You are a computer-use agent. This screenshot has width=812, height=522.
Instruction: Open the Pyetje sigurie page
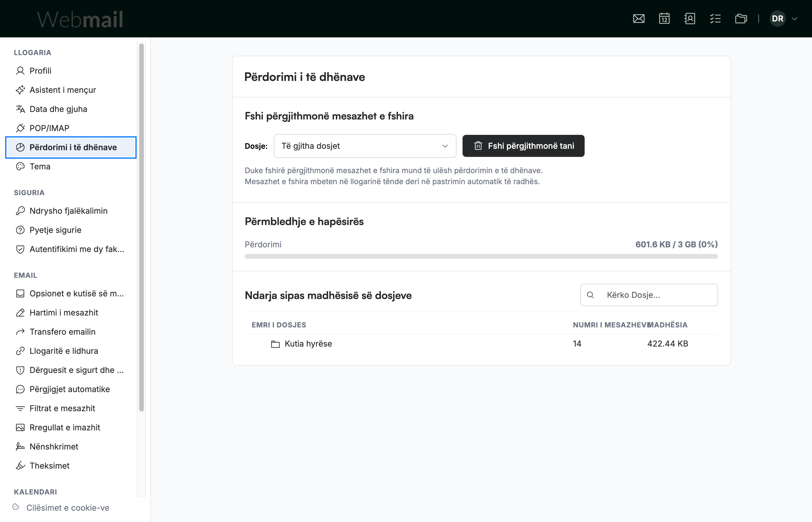coord(71,230)
